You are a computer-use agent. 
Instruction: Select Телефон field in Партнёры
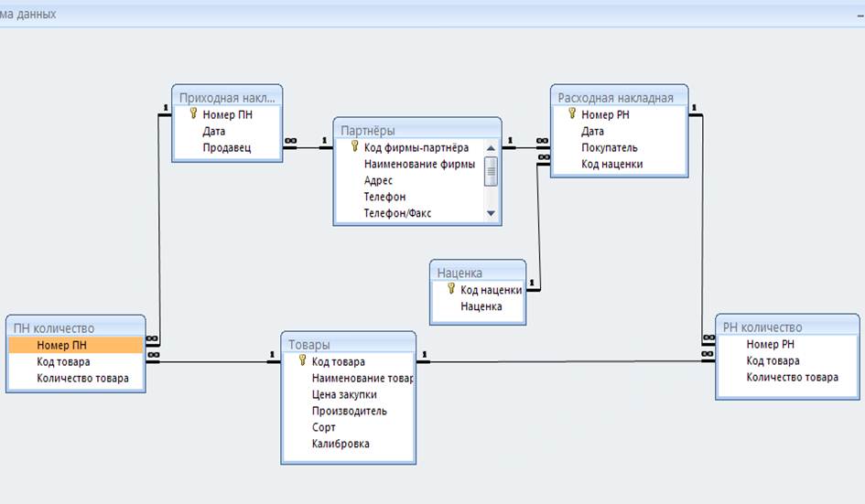[x=384, y=197]
